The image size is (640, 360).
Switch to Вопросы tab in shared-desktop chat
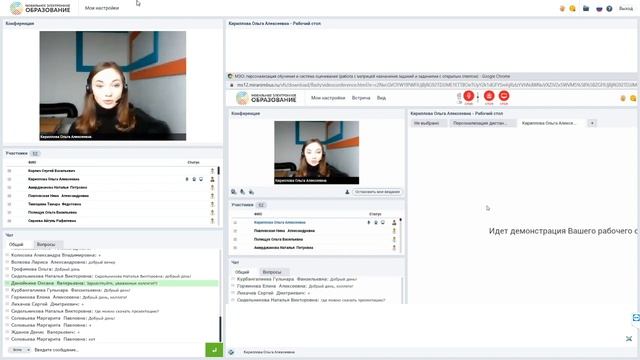[272, 272]
